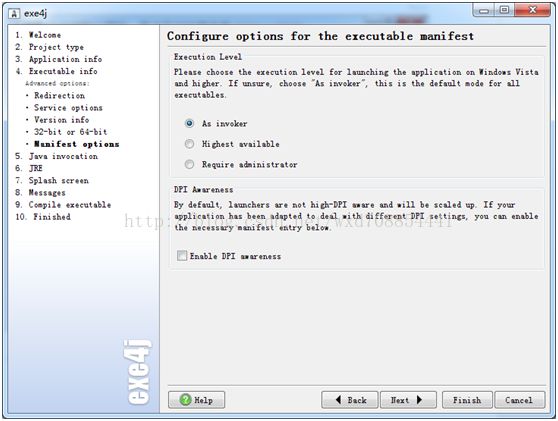The width and height of the screenshot is (558, 421).
Task: Click the Cancel button
Action: tap(519, 400)
